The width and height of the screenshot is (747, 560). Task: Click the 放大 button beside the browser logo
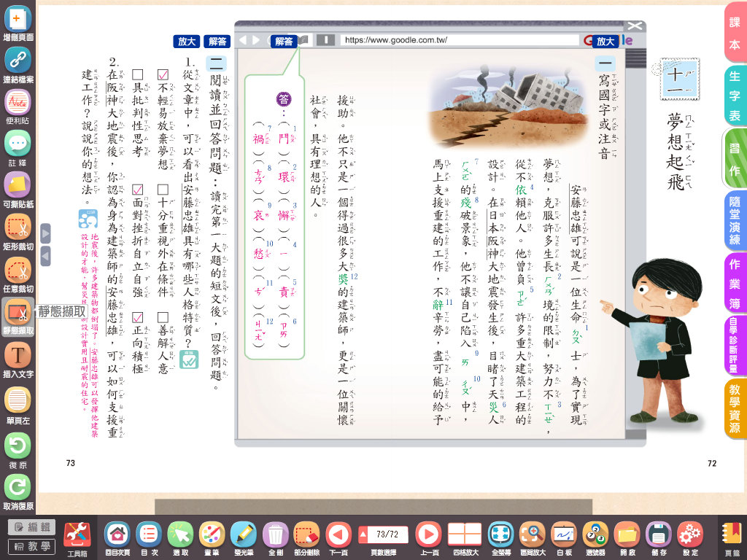[x=605, y=42]
